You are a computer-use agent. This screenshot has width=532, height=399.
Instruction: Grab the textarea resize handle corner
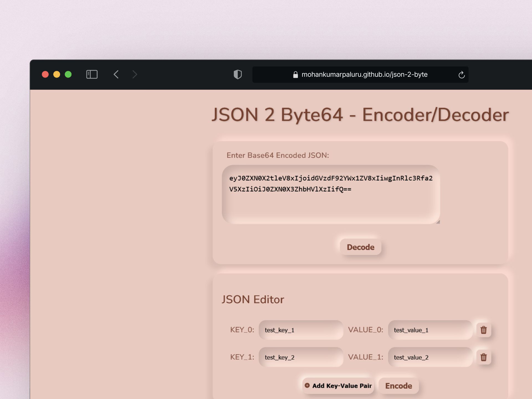coord(438,222)
